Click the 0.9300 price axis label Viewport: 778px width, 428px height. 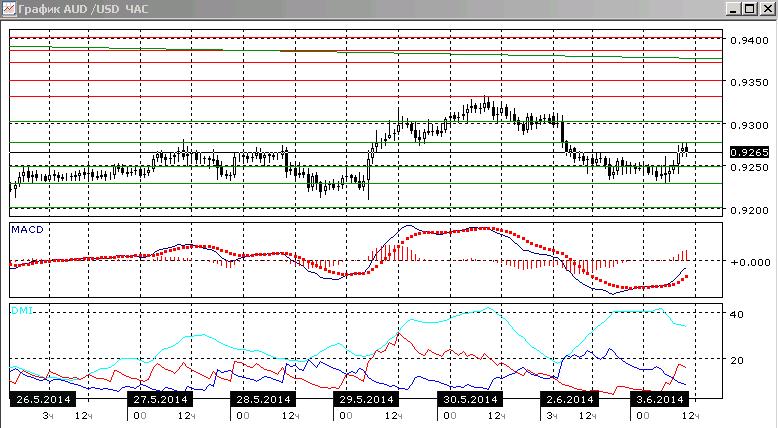[x=749, y=125]
